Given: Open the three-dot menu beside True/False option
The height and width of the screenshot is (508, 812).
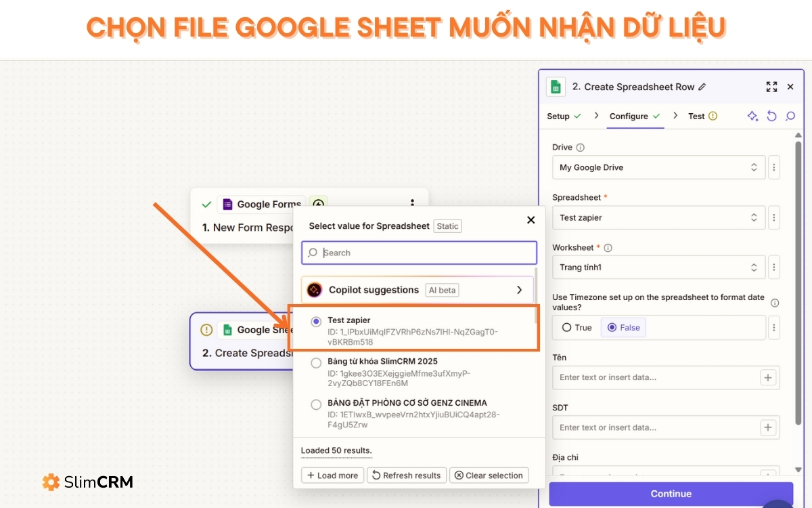Looking at the screenshot, I should coord(774,328).
